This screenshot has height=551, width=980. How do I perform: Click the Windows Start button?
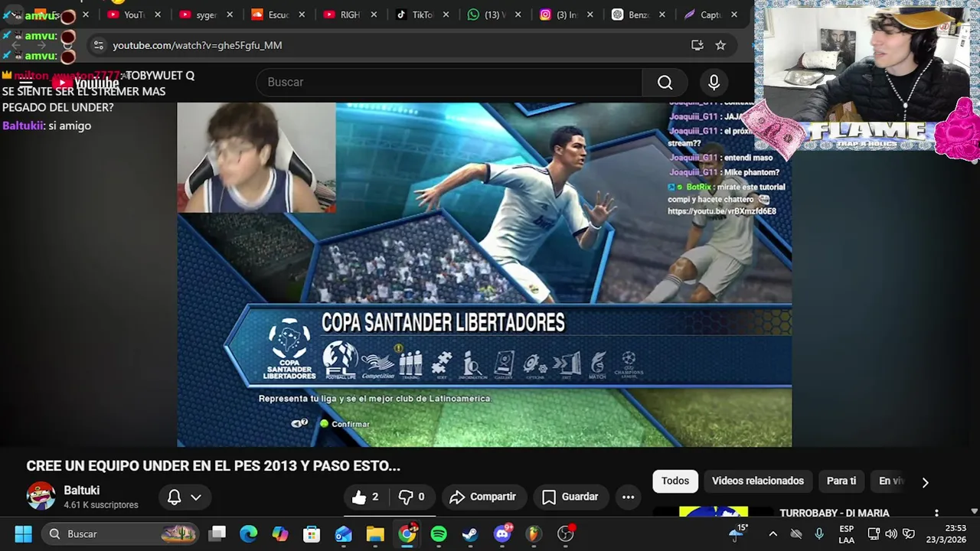point(23,534)
